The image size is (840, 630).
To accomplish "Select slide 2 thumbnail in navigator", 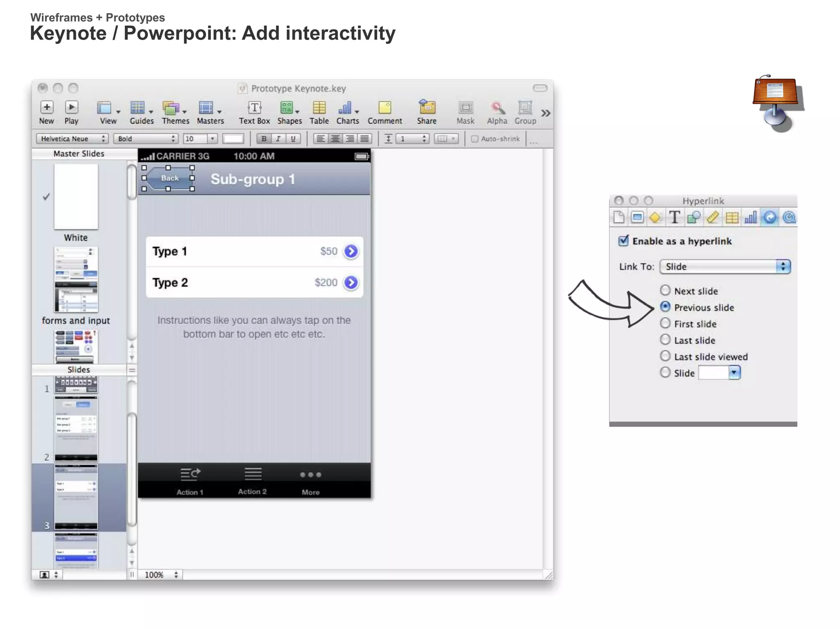I will click(76, 429).
